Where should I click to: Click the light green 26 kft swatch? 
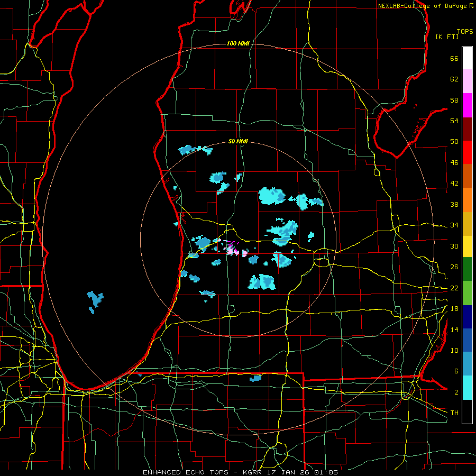tap(467, 293)
